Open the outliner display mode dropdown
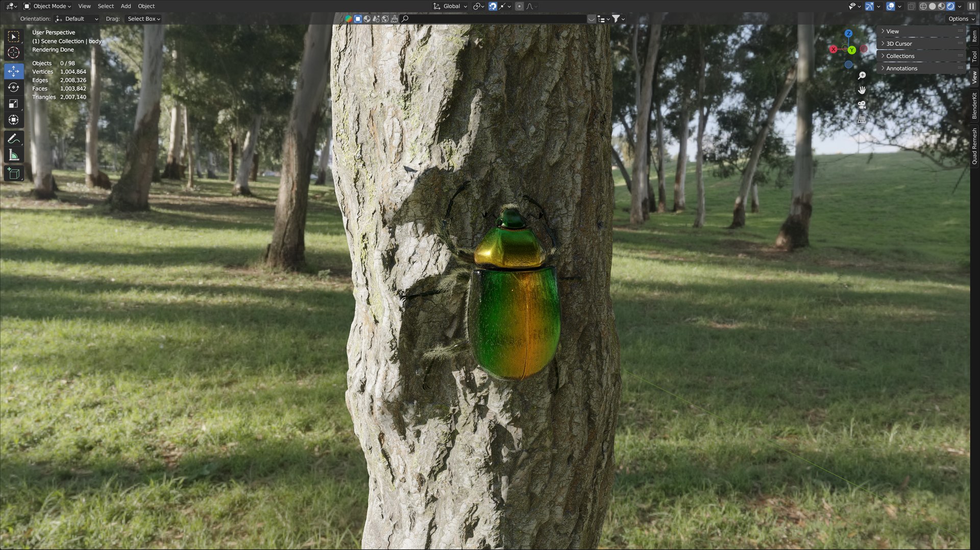980x550 pixels. (604, 19)
